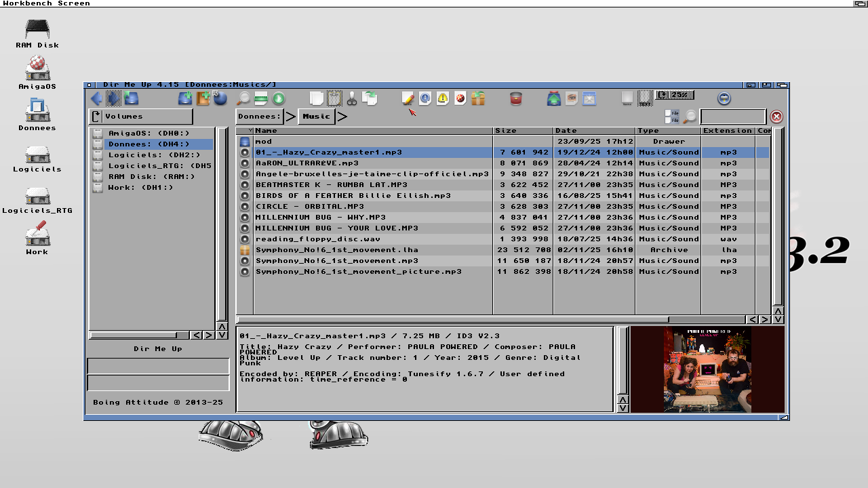Click the Scissors cut icon in the toolbar

click(x=351, y=98)
